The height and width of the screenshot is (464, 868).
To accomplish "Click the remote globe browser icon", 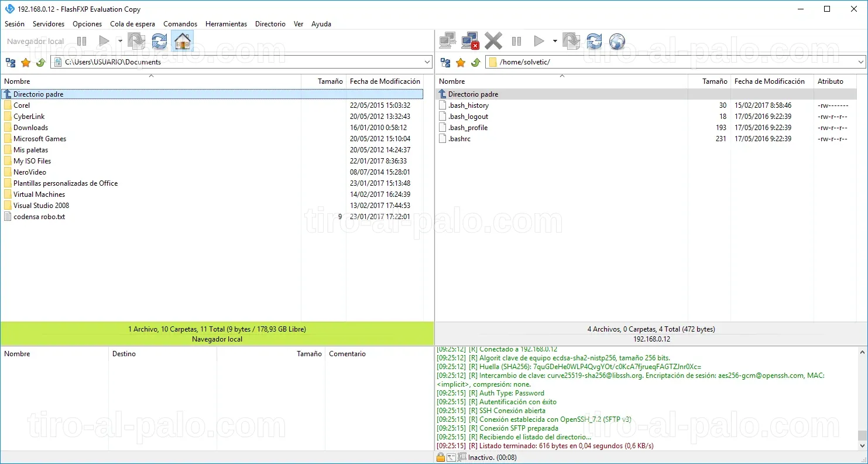I will [x=617, y=41].
